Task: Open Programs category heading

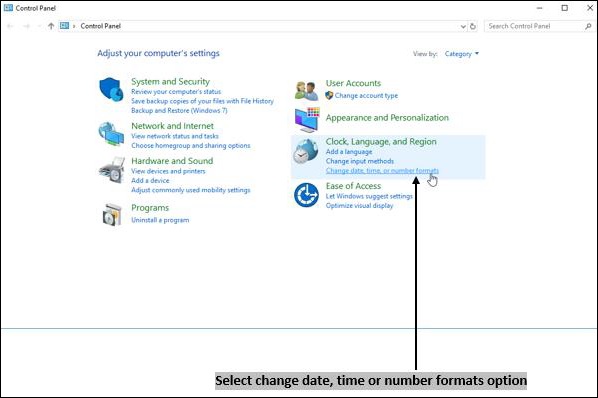Action: click(x=150, y=208)
